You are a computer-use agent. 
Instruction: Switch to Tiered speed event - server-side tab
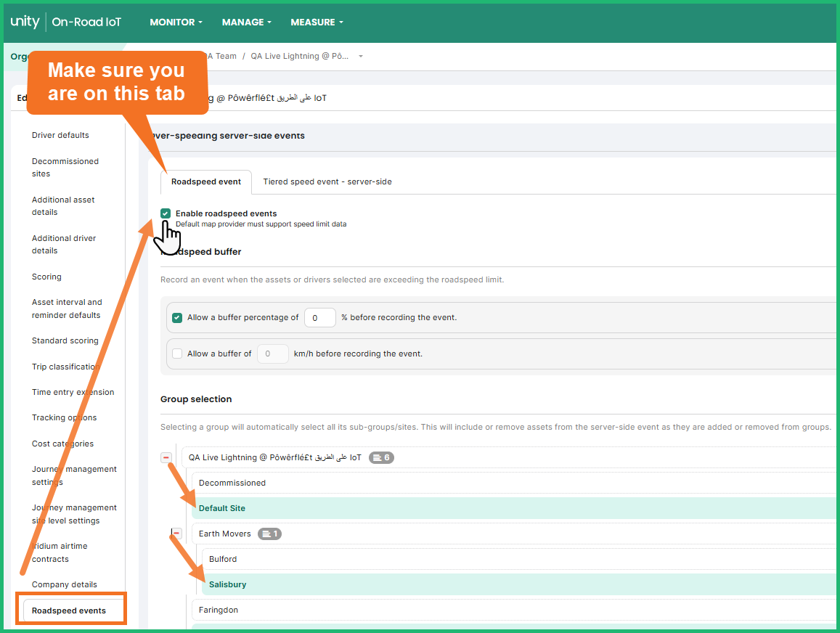(327, 181)
